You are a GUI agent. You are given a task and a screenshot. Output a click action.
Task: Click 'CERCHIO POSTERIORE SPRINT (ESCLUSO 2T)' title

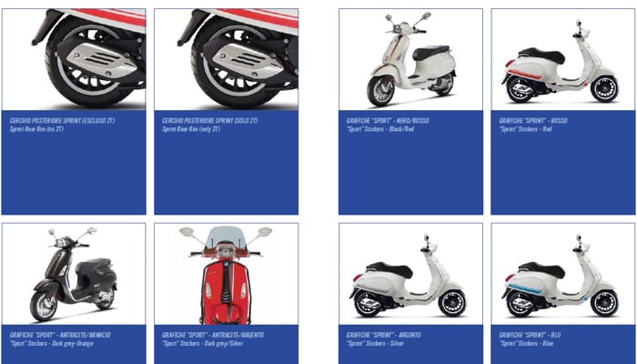click(x=62, y=121)
